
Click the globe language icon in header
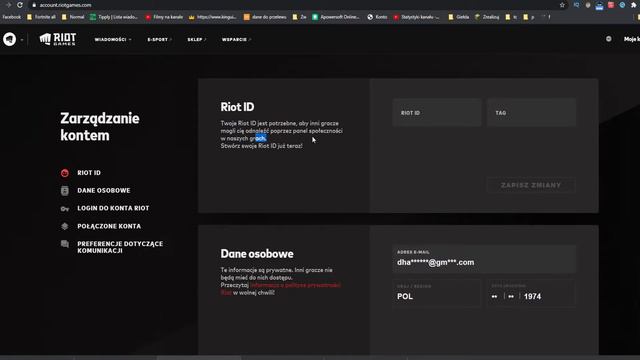(609, 39)
